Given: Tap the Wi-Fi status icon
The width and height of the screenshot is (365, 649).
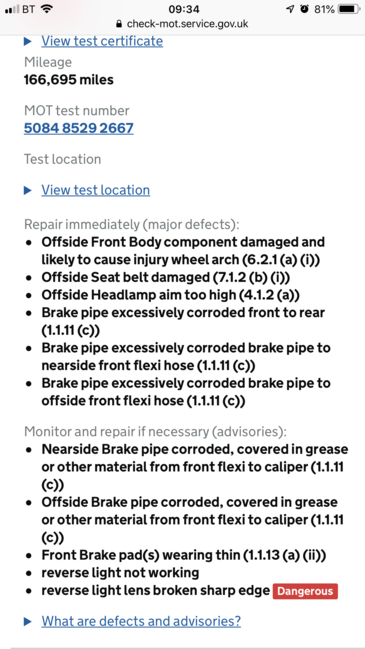Looking at the screenshot, I should [x=46, y=9].
